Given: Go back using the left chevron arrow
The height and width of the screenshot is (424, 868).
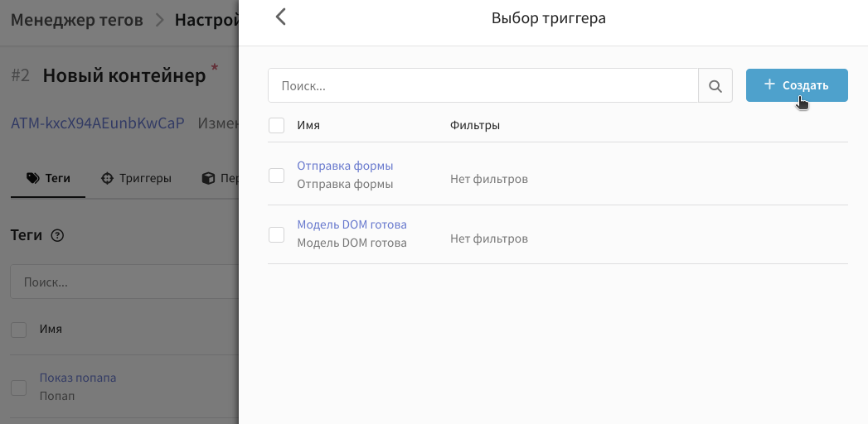Looking at the screenshot, I should [x=281, y=17].
